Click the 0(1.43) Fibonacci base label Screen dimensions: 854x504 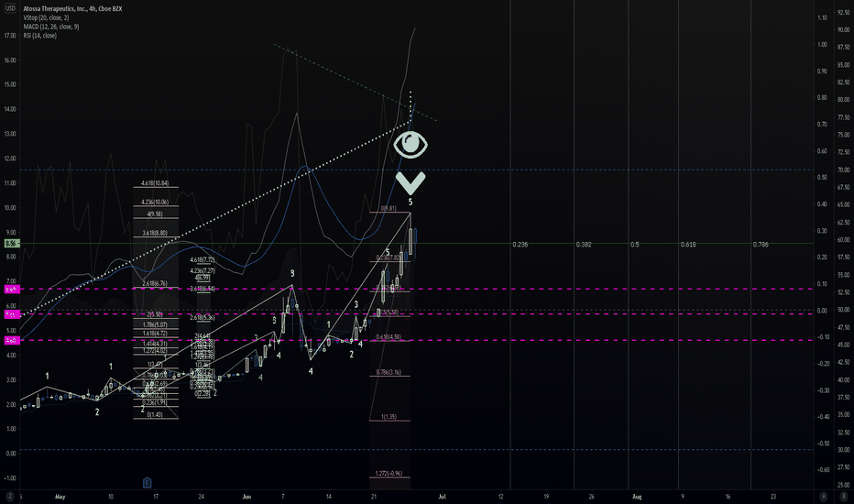pyautogui.click(x=155, y=414)
